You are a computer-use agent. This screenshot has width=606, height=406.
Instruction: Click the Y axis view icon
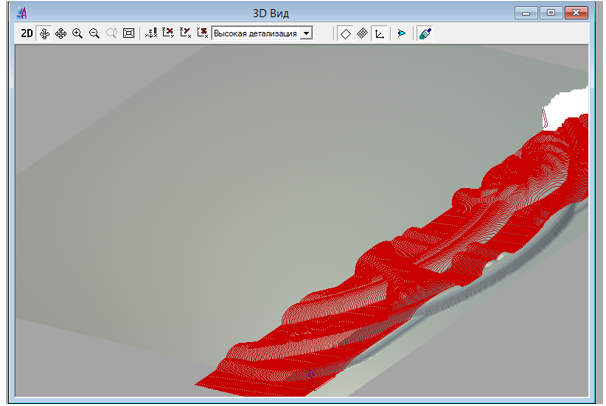coord(185,33)
